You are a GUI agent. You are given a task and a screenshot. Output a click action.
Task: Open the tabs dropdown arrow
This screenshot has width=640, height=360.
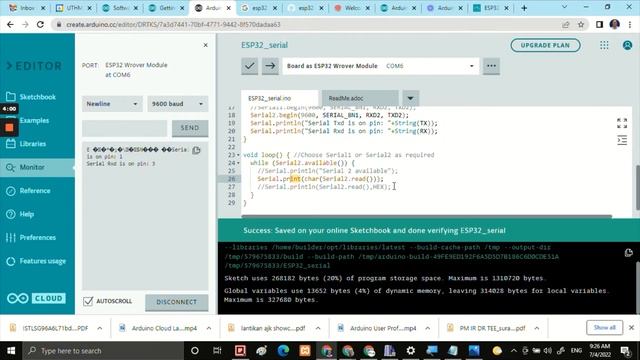(x=410, y=98)
